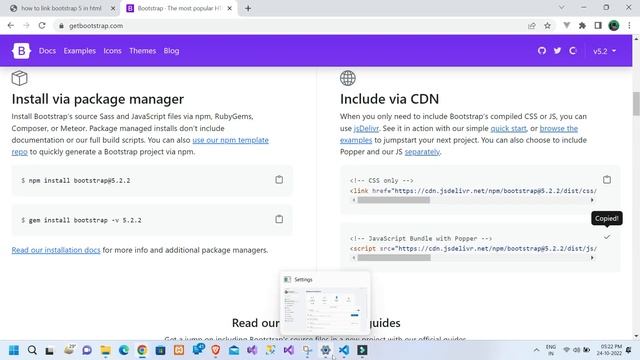Open the 'Read our installation docs' link
This screenshot has height=360, width=640.
coord(56,250)
